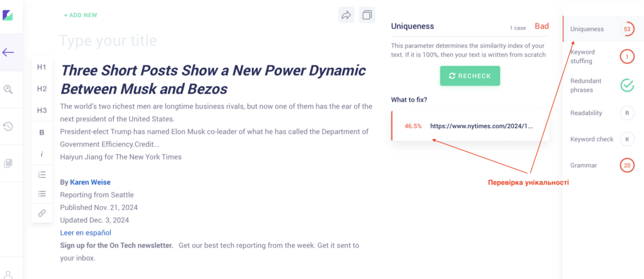
Task: Apply H2 heading format
Action: pos(42,89)
